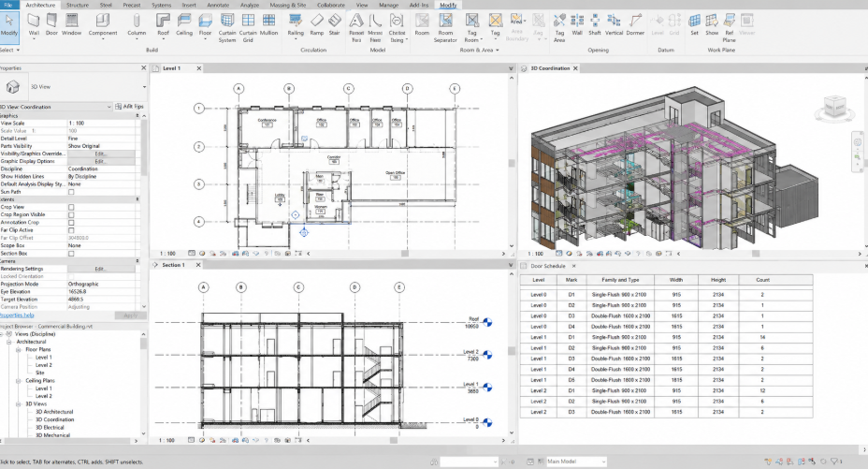This screenshot has width=868, height=469.
Task: Click the Level 1 view horizontal scrollbar
Action: pyautogui.click(x=405, y=254)
